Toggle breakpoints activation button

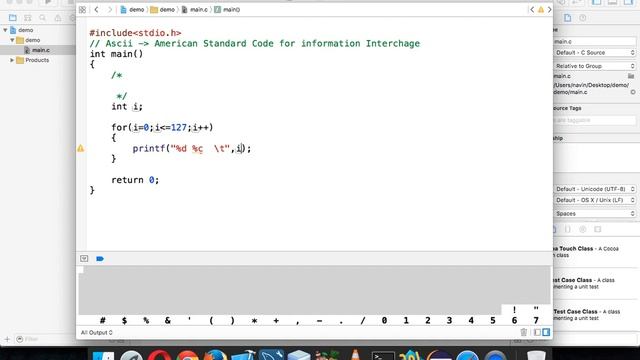coord(100,258)
